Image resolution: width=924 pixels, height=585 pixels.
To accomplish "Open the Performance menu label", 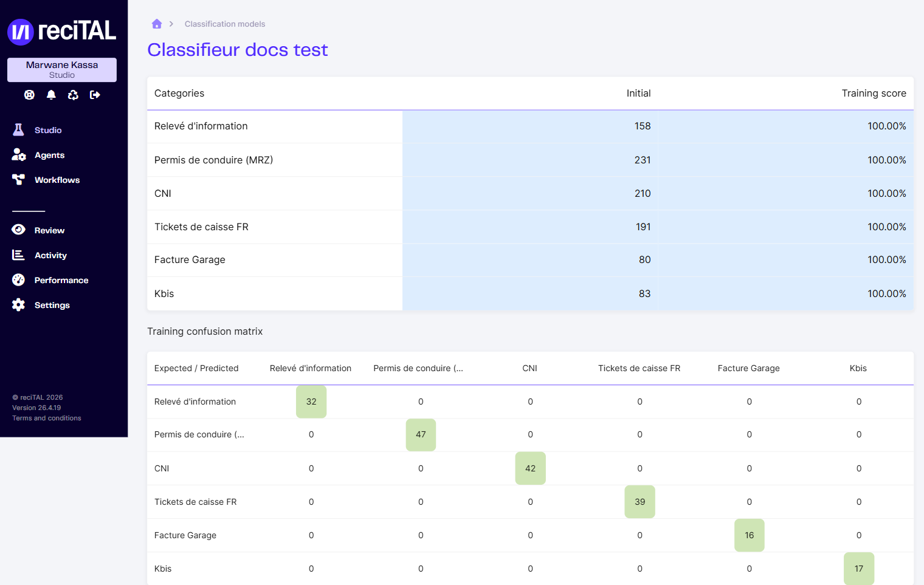I will point(61,280).
